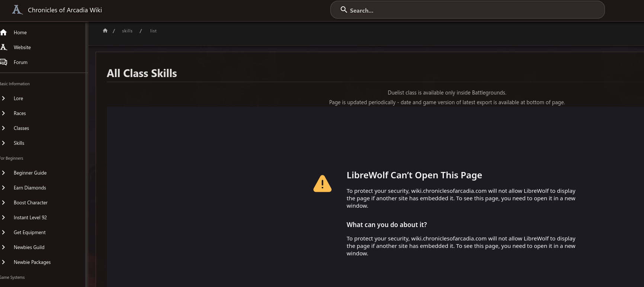Open the Beginner Guide menu entry

(30, 173)
